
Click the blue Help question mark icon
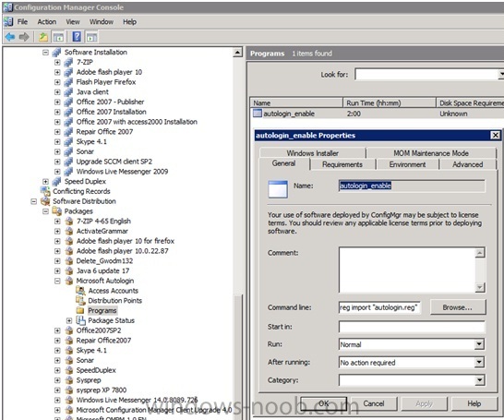pyautogui.click(x=77, y=37)
